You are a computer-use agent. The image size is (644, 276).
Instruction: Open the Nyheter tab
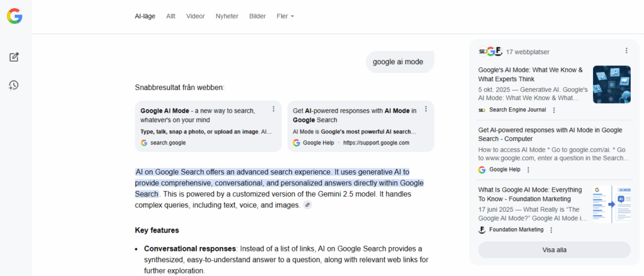coord(227,16)
